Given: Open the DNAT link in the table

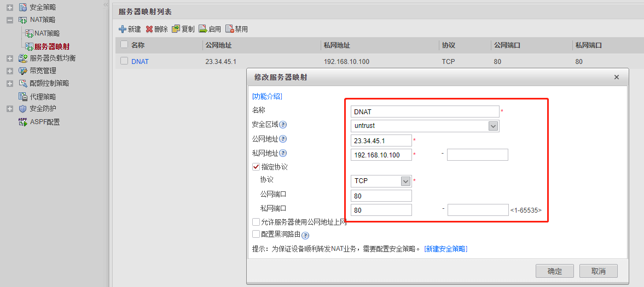Looking at the screenshot, I should pos(140,62).
